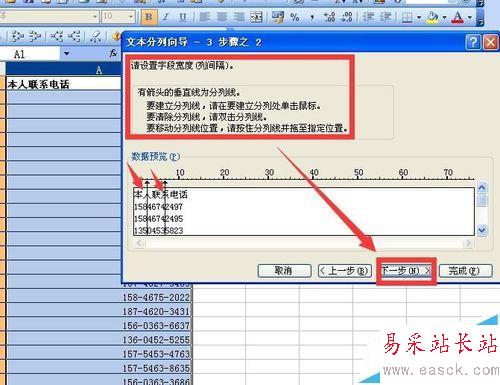Click Name Box showing A1

click(x=30, y=54)
